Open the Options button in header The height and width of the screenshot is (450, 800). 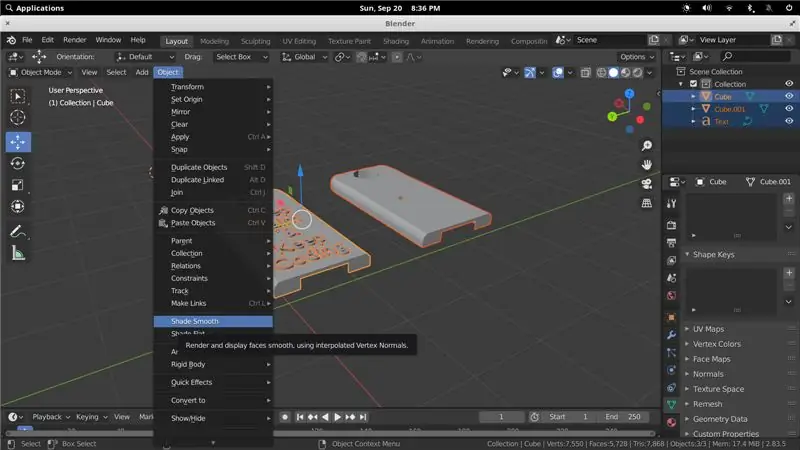pos(636,57)
